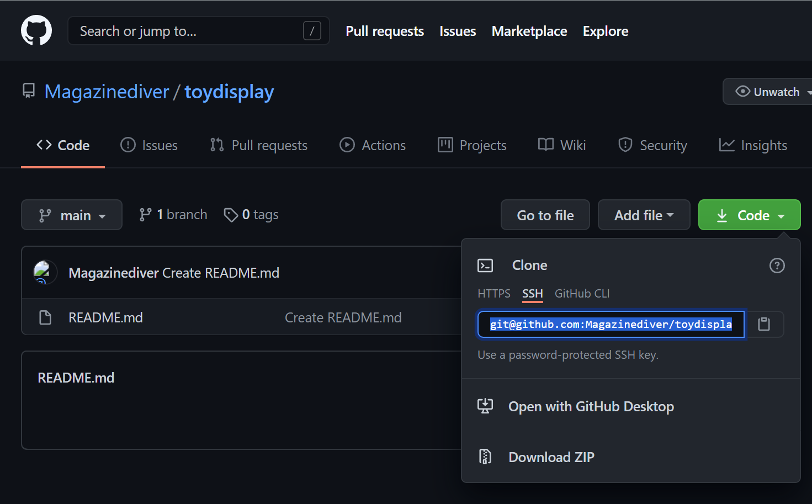Open the Security tab
Screen dimensions: 812x504
[x=652, y=145]
